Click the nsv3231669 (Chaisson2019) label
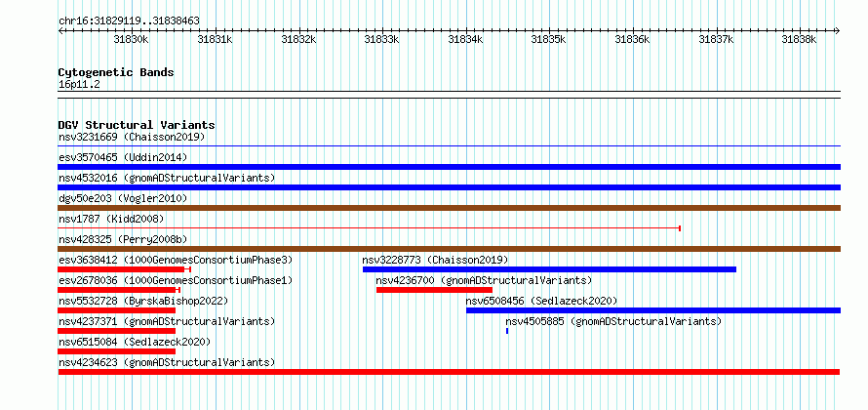 pyautogui.click(x=132, y=137)
